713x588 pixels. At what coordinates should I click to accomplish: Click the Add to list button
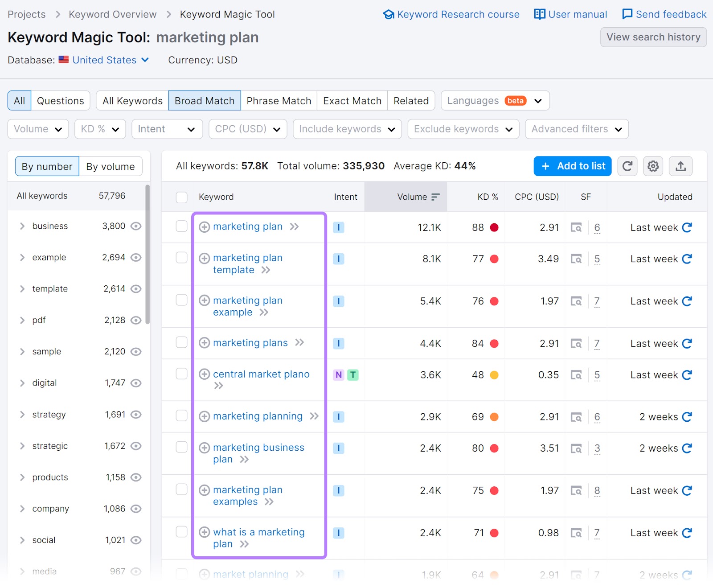(x=572, y=166)
